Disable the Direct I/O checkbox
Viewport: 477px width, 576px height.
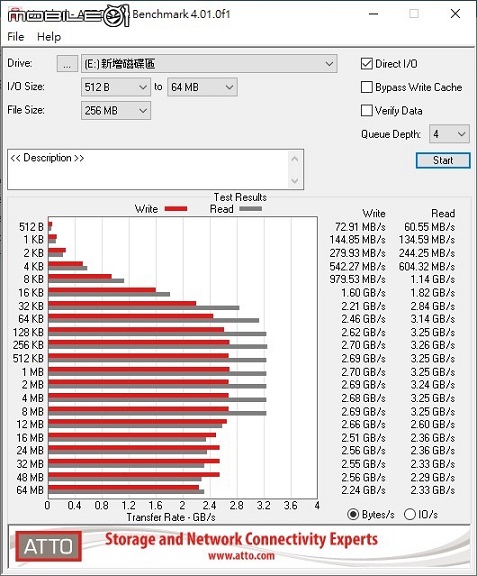[367, 64]
